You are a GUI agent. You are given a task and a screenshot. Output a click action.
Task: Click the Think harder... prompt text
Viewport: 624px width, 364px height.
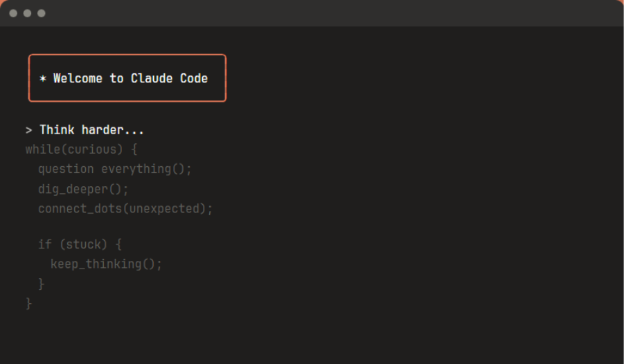[x=91, y=130]
